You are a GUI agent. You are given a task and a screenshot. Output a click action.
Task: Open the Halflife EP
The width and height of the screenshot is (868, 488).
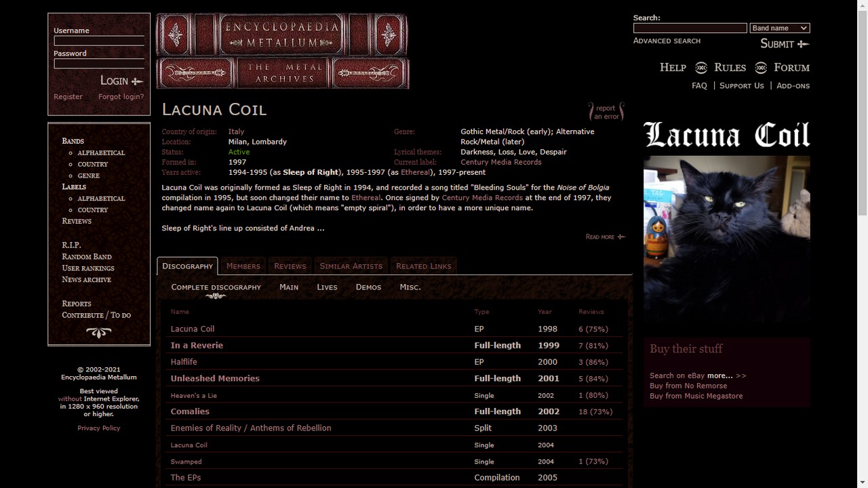(184, 362)
